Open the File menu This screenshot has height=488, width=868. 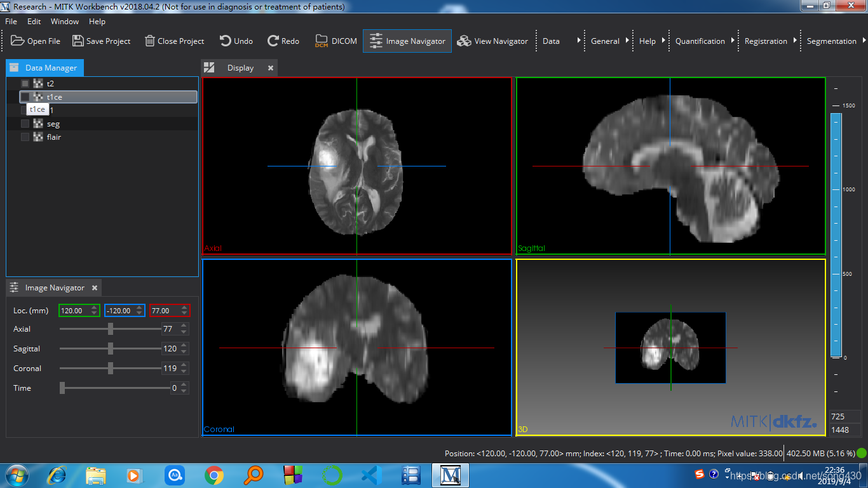tap(11, 21)
